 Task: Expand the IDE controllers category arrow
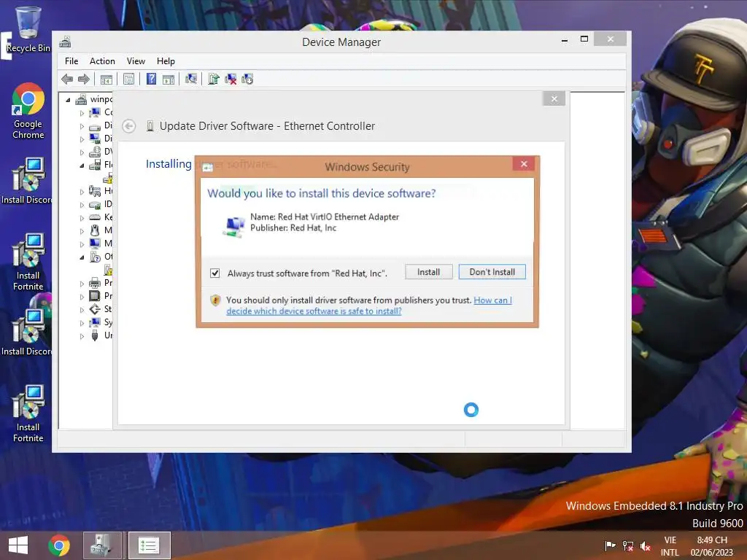click(82, 205)
